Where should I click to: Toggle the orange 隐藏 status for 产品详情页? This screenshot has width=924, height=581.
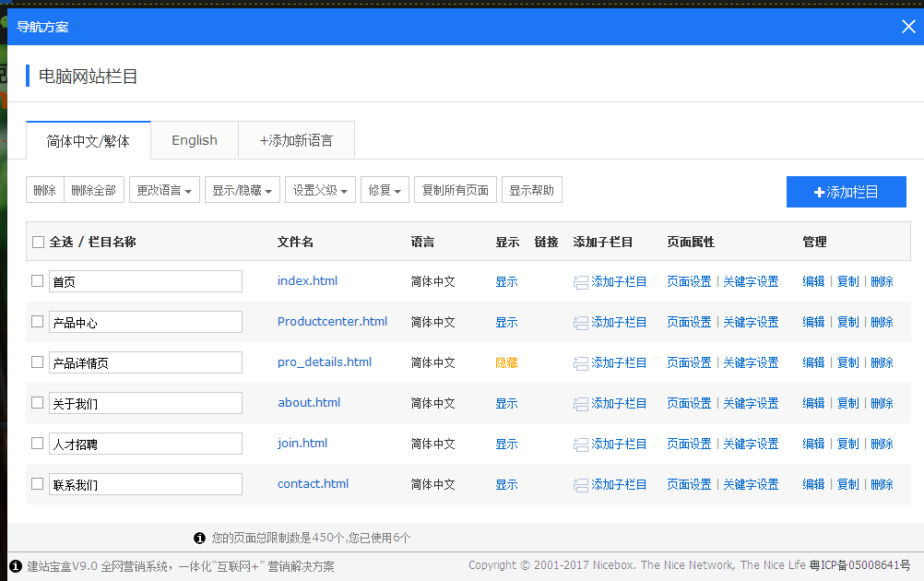click(506, 363)
